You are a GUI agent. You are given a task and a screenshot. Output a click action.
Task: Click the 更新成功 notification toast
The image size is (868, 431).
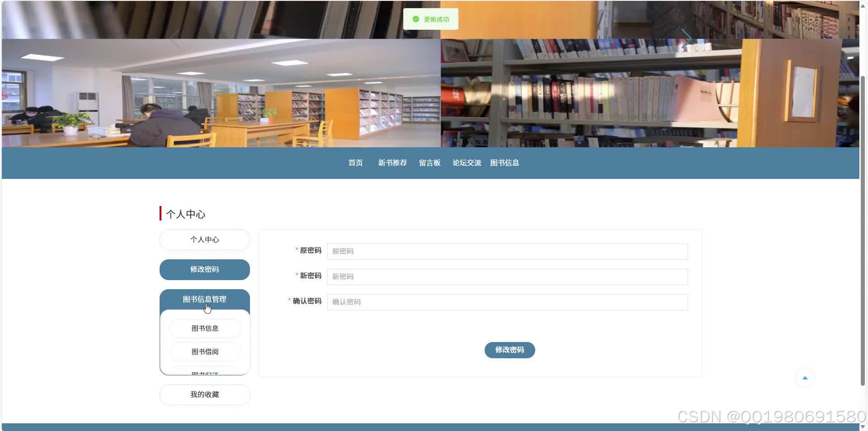(x=431, y=19)
